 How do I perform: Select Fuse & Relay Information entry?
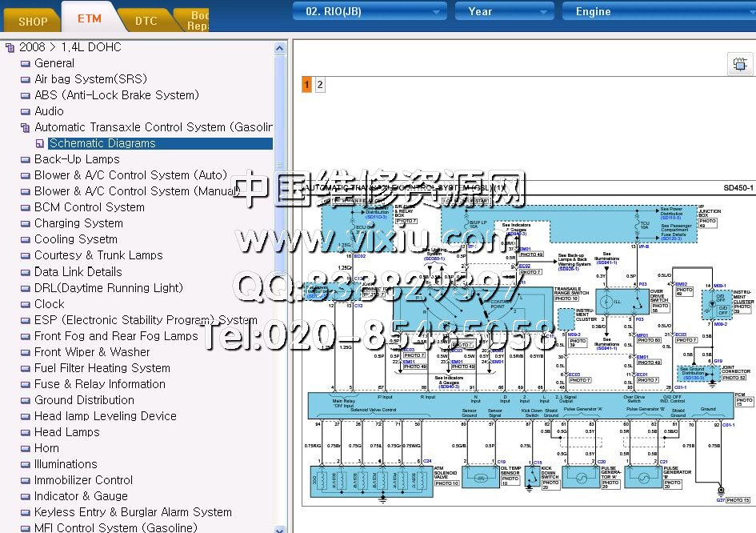(x=99, y=384)
